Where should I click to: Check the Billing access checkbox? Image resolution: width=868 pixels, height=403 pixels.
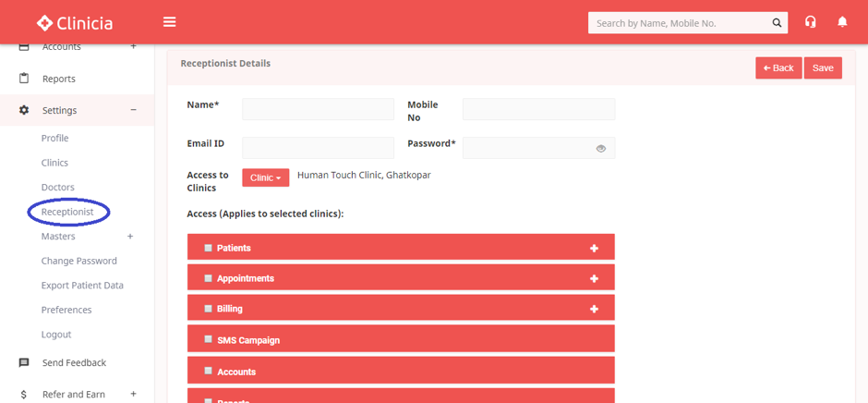click(208, 308)
